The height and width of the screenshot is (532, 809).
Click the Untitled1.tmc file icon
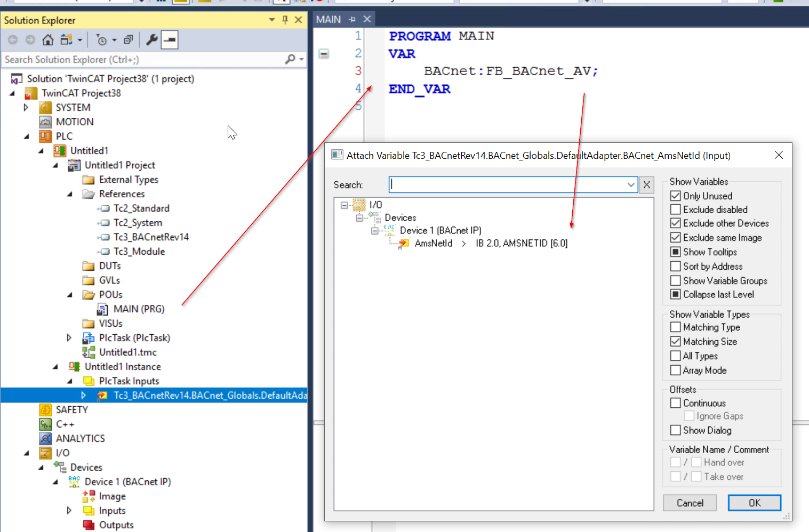(89, 352)
